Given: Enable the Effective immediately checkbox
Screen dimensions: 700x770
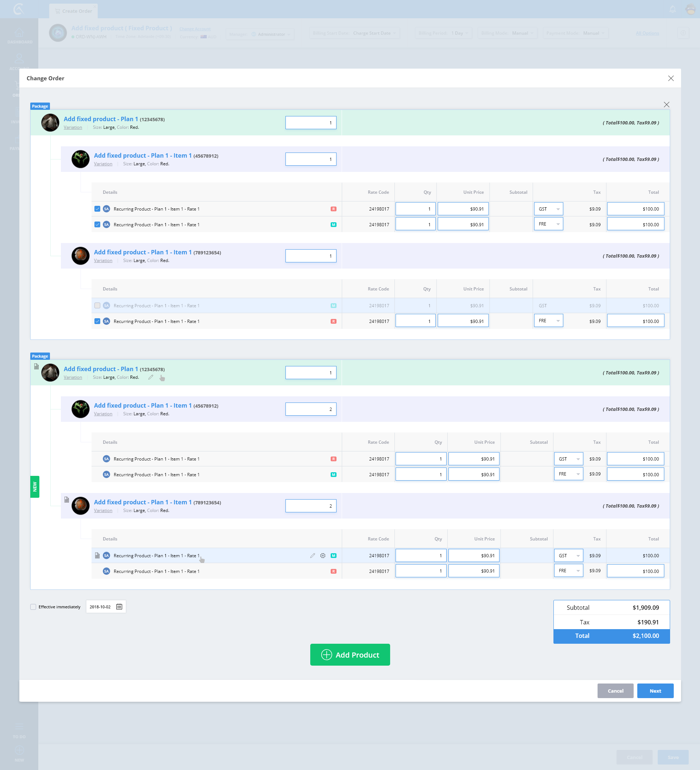Looking at the screenshot, I should pyautogui.click(x=34, y=607).
